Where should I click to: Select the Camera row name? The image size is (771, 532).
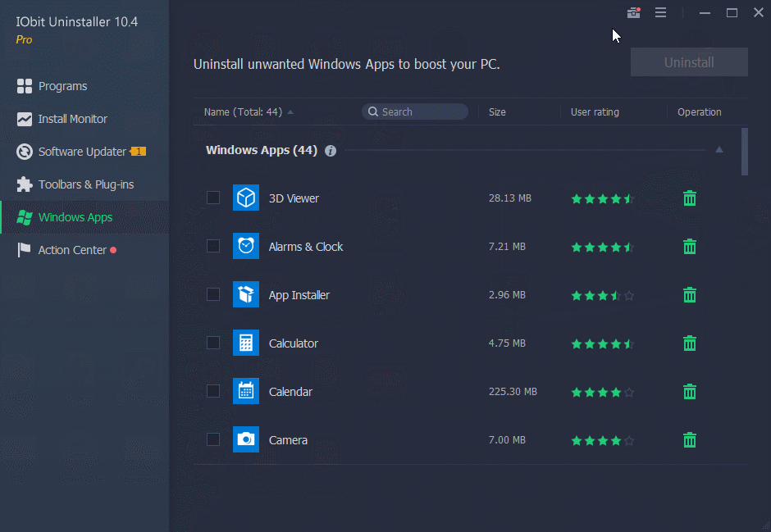(x=288, y=439)
